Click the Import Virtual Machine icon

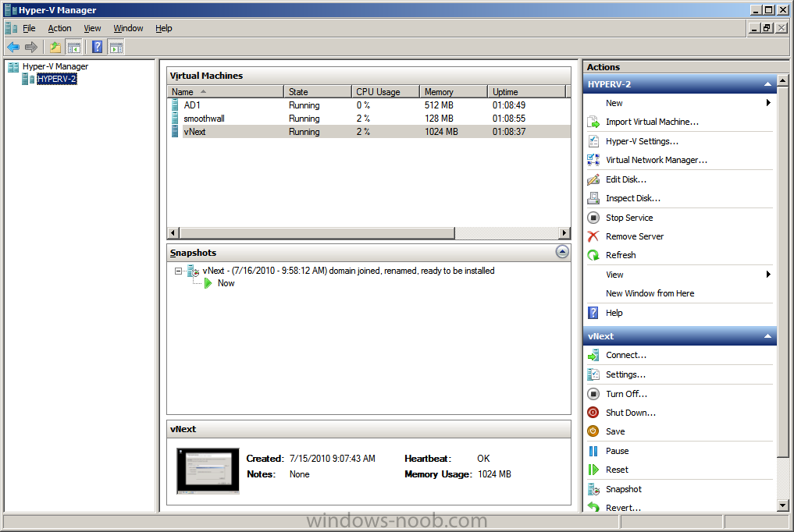tap(593, 122)
